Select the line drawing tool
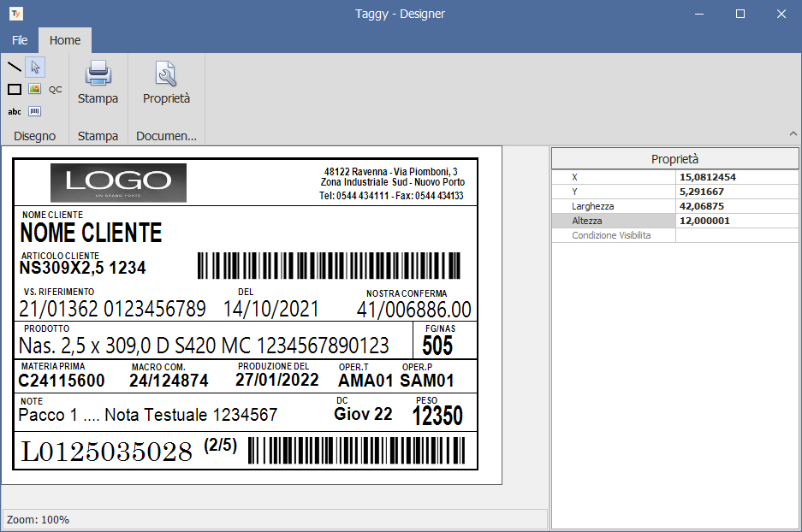This screenshot has height=532, width=802. click(x=14, y=67)
